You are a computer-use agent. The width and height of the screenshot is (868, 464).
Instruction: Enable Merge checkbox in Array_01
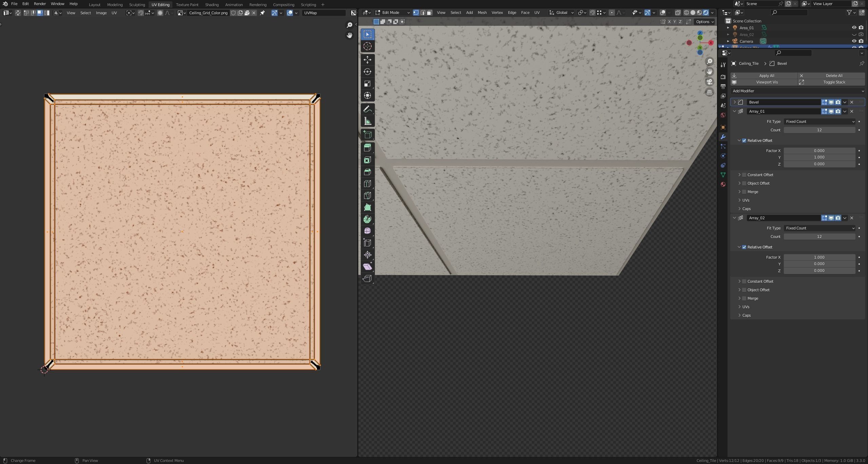744,192
